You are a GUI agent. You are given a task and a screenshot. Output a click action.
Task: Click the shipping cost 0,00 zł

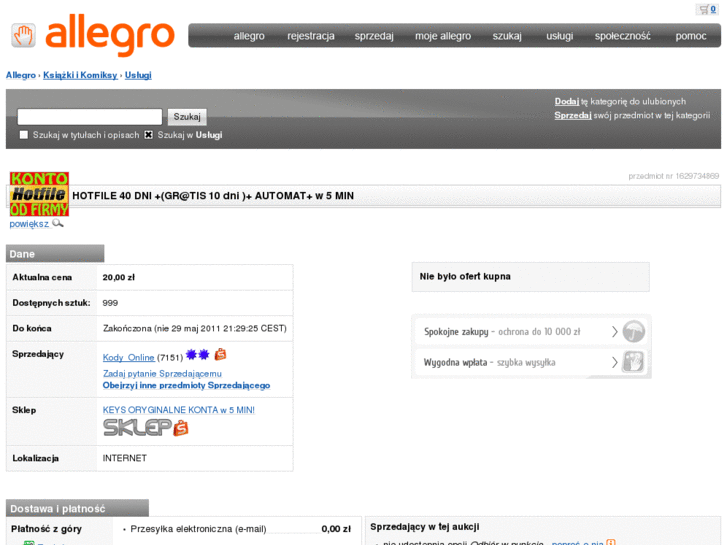coord(336,529)
